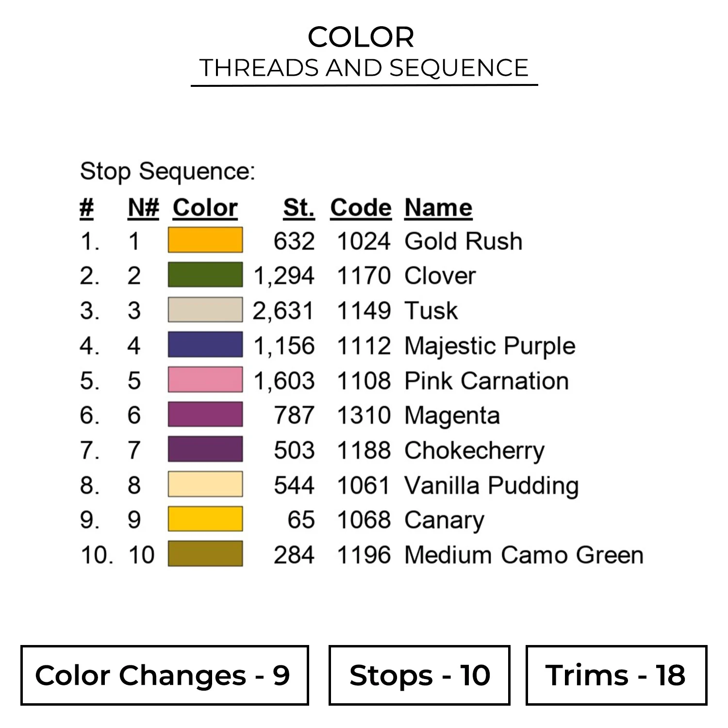The height and width of the screenshot is (728, 728).
Task: Click the Color column header
Action: point(205,208)
